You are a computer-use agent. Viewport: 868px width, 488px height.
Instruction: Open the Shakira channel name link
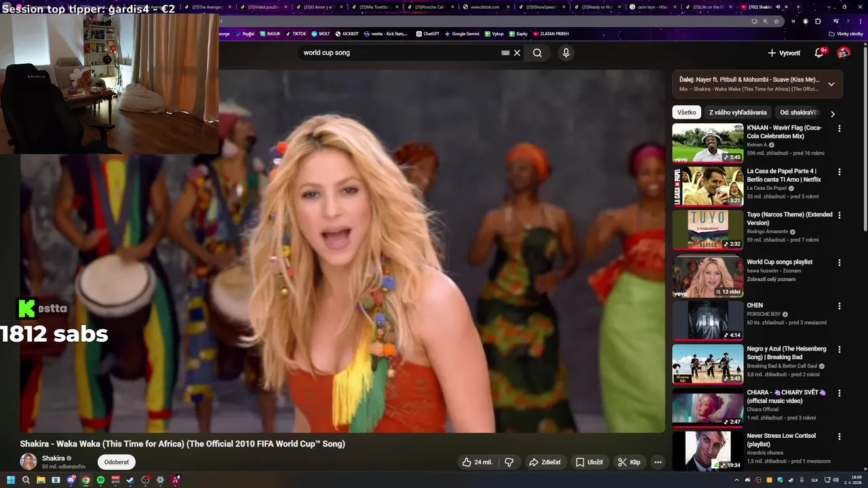(53, 458)
